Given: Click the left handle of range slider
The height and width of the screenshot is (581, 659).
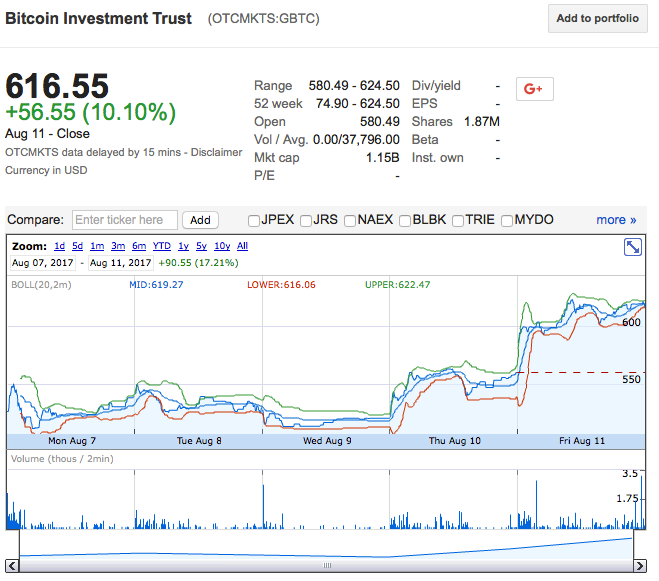Looking at the screenshot, I should [19, 544].
